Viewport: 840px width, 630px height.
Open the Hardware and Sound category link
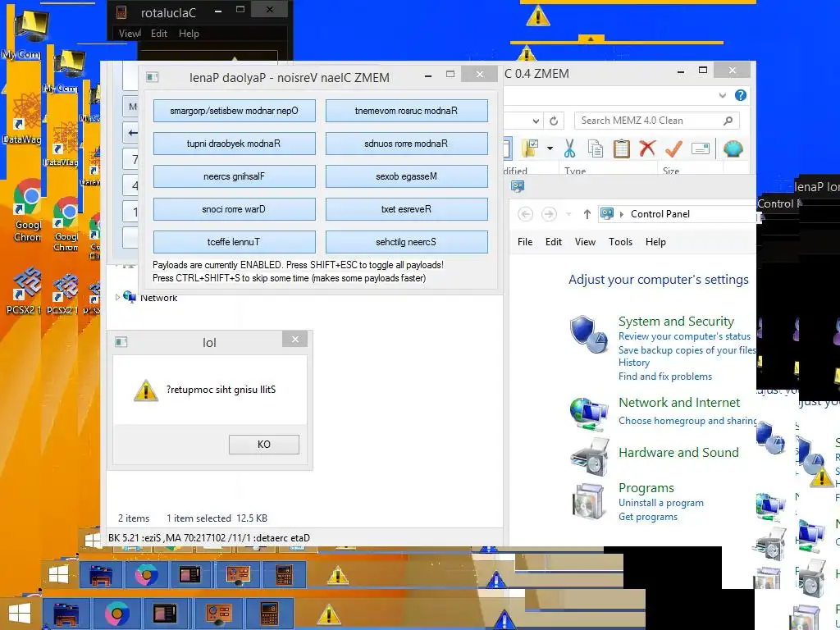point(678,453)
